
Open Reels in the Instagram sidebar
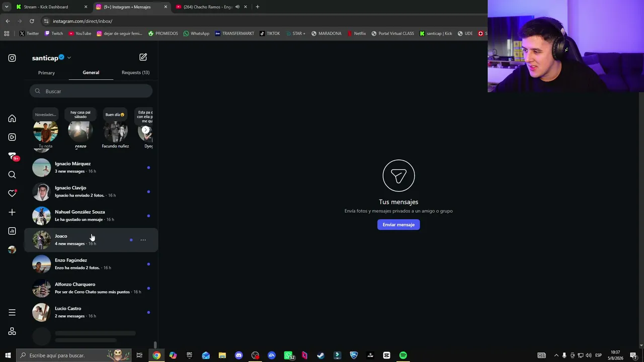[x=12, y=137]
